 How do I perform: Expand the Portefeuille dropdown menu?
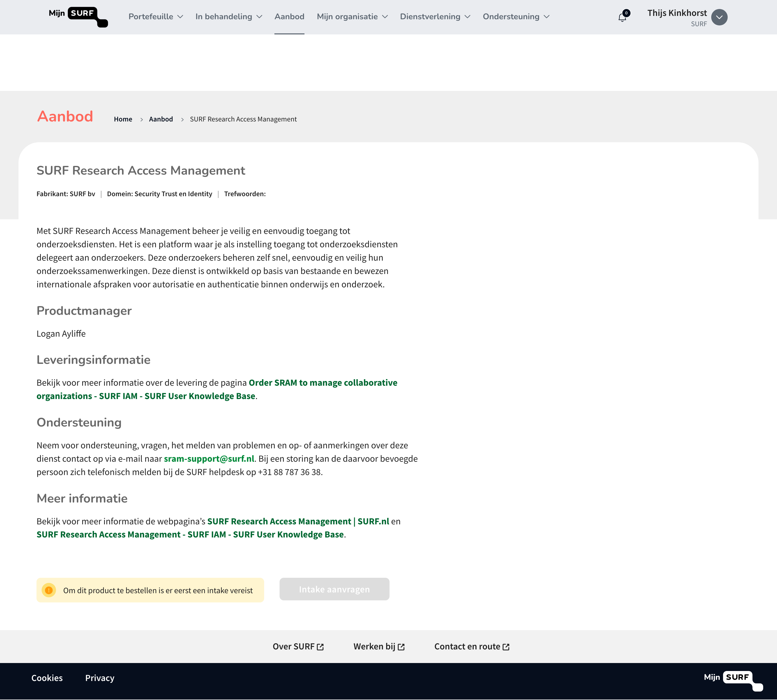pyautogui.click(x=155, y=16)
